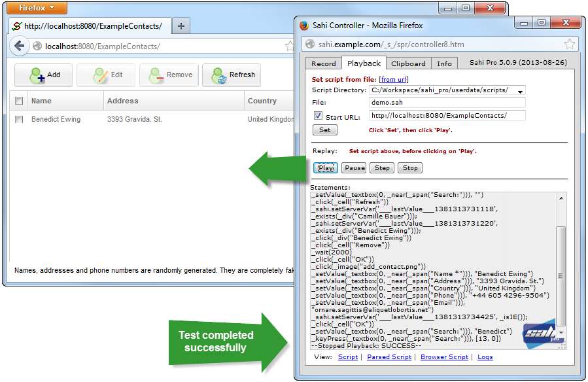The width and height of the screenshot is (588, 382).
Task: Click the Start URL input field
Action: coord(447,116)
